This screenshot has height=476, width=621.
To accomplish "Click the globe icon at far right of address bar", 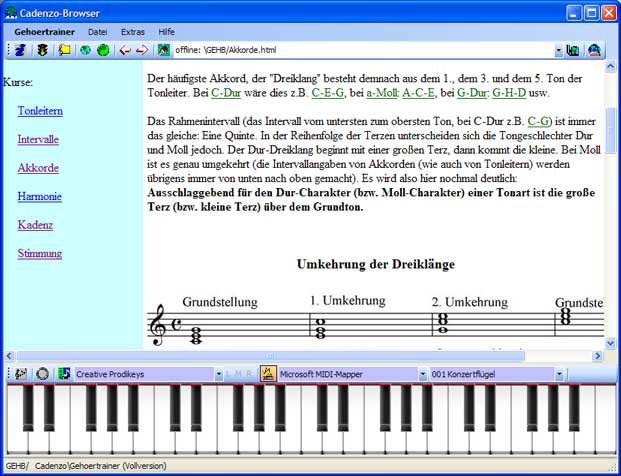I will [x=594, y=49].
